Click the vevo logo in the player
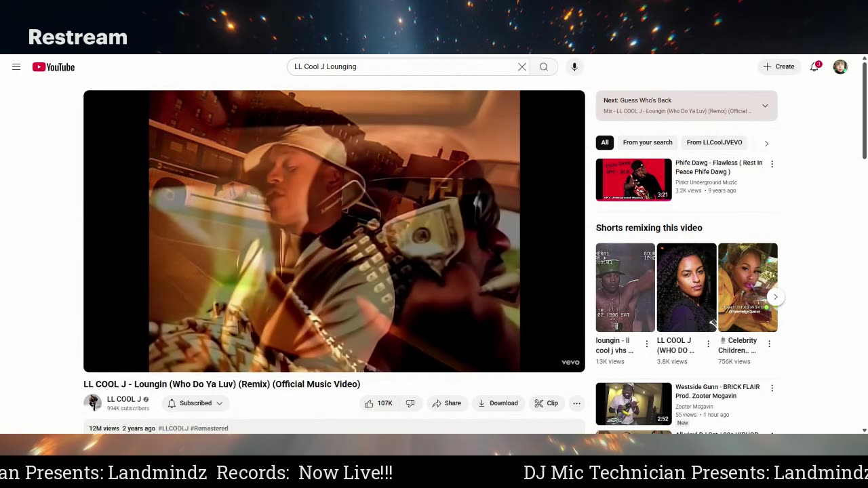 click(570, 363)
